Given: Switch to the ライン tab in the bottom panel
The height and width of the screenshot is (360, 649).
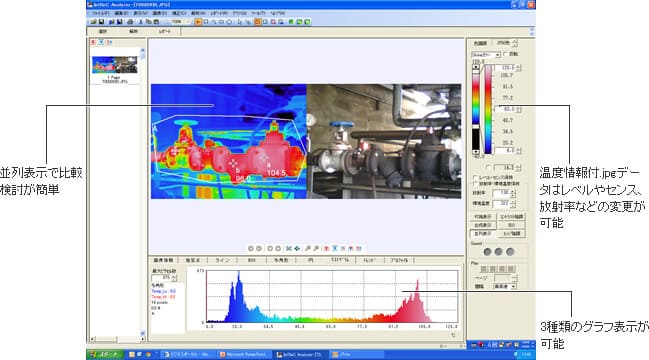Looking at the screenshot, I should [222, 260].
